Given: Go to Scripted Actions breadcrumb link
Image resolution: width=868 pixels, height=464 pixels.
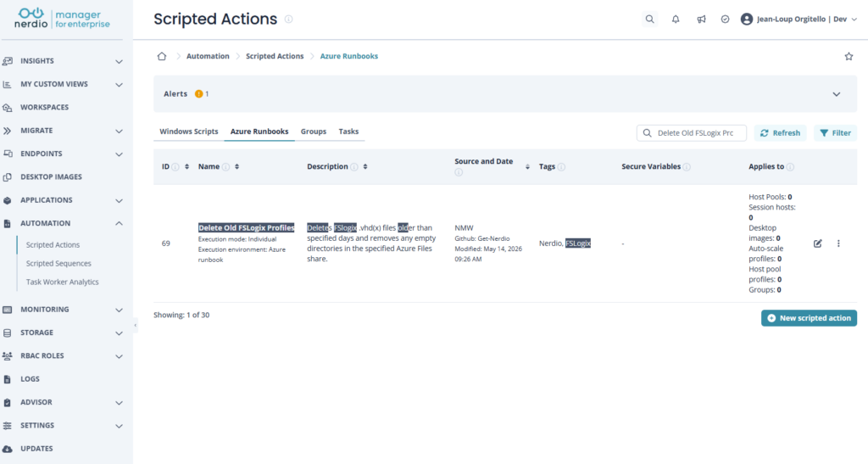Looking at the screenshot, I should 275,56.
